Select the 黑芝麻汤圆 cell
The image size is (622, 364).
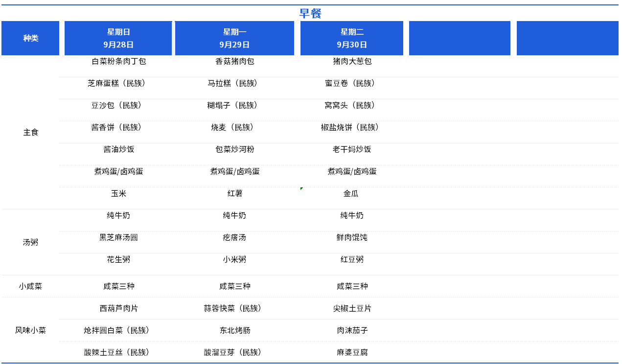[118, 238]
